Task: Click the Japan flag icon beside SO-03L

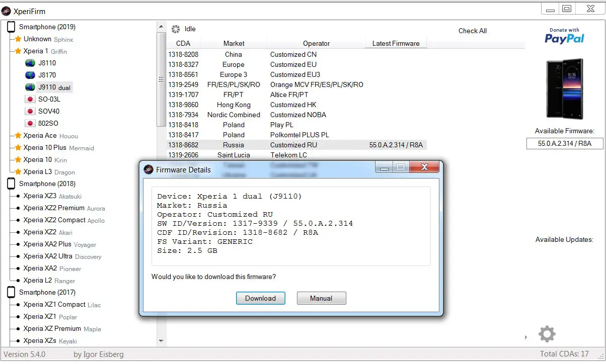Action: 30,100
